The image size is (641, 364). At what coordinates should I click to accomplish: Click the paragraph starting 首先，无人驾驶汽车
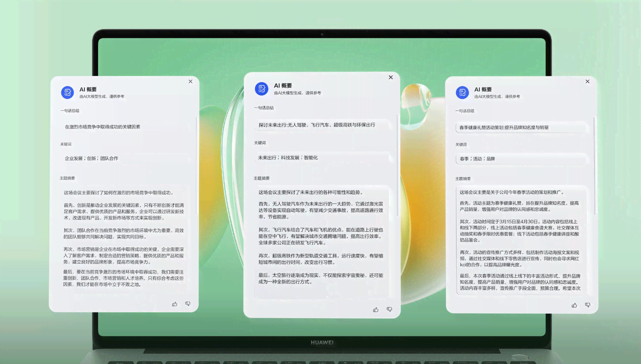coord(321,210)
